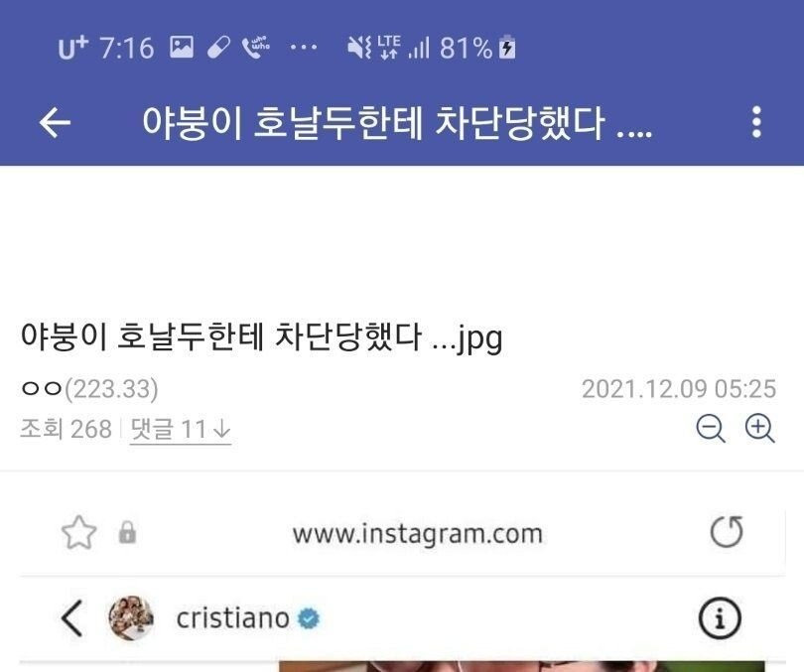Jump to comments via 댓글 11 link

click(x=181, y=429)
